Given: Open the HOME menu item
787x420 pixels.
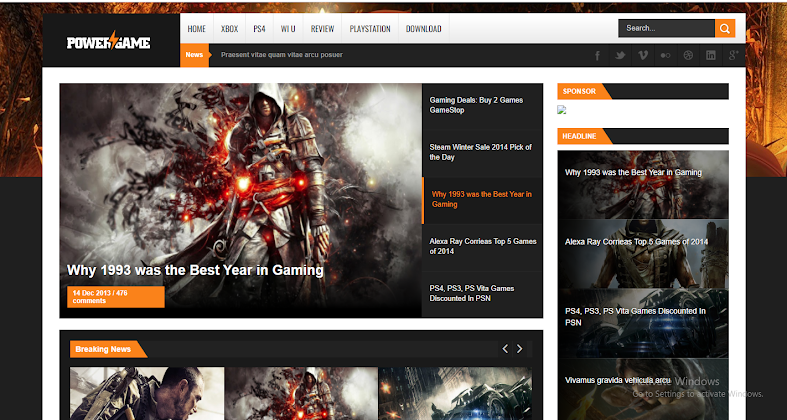Looking at the screenshot, I should tap(196, 29).
